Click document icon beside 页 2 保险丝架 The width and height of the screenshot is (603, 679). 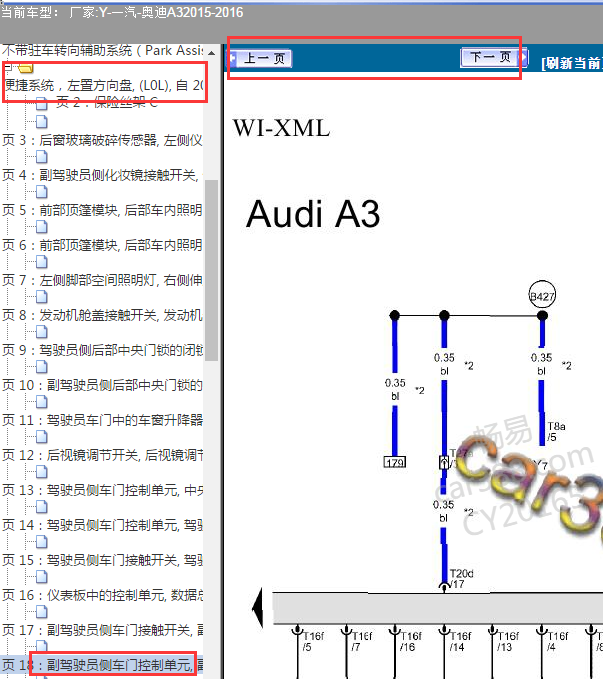pyautogui.click(x=42, y=104)
